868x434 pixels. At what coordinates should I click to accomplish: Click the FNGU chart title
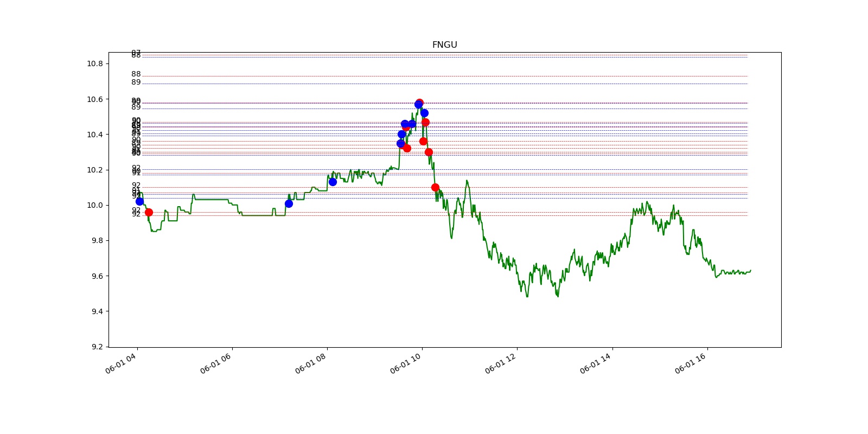pos(444,45)
